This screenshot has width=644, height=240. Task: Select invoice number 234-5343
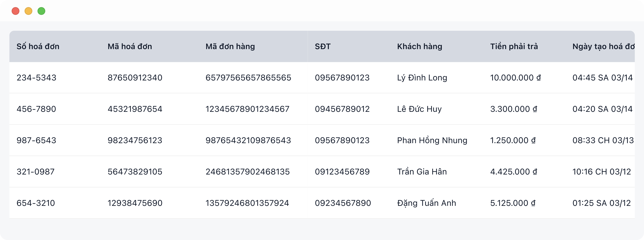tap(37, 78)
